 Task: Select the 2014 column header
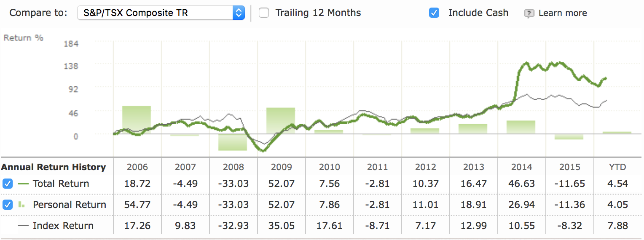[x=521, y=167]
